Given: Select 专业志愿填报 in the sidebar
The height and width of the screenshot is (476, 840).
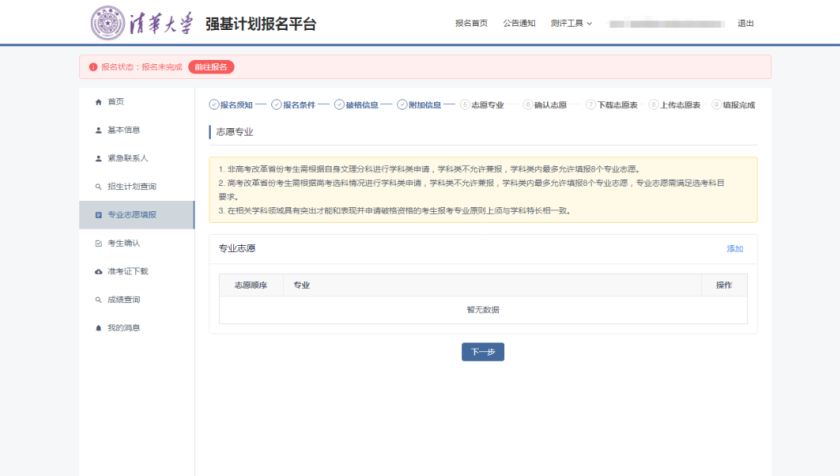Looking at the screenshot, I should pos(137,215).
